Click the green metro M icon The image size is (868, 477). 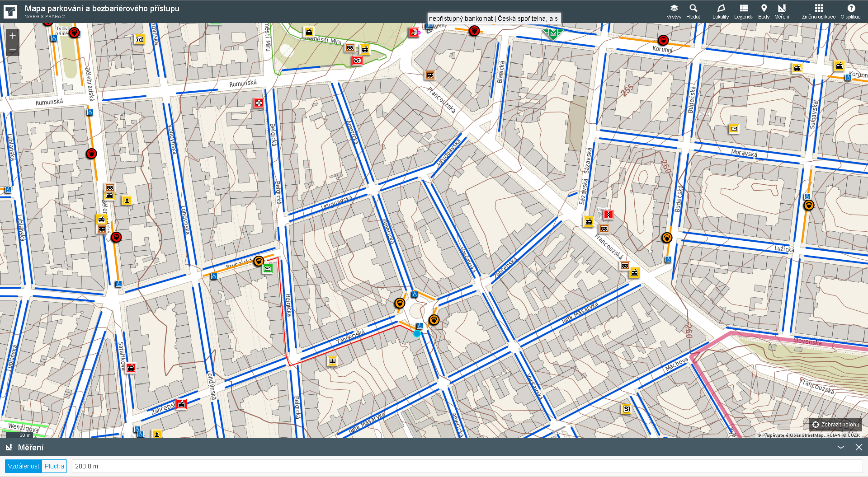pyautogui.click(x=553, y=33)
